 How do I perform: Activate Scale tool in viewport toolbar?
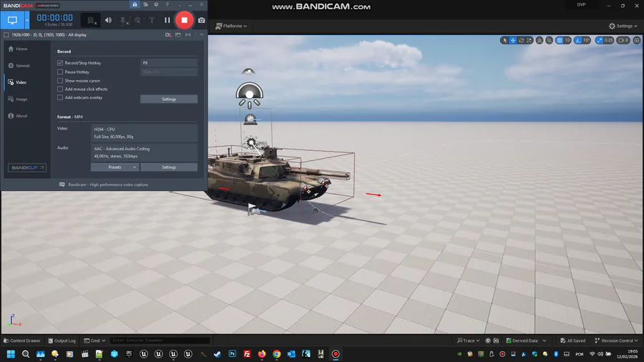pyautogui.click(x=530, y=40)
